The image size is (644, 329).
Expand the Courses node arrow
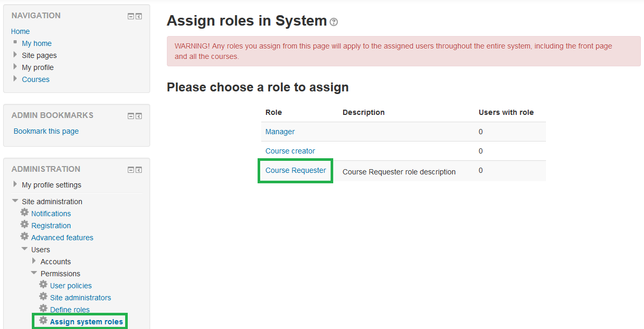15,79
